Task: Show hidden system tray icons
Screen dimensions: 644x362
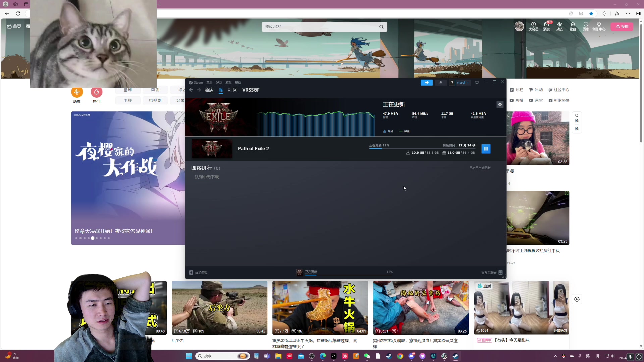Action: tap(555, 356)
